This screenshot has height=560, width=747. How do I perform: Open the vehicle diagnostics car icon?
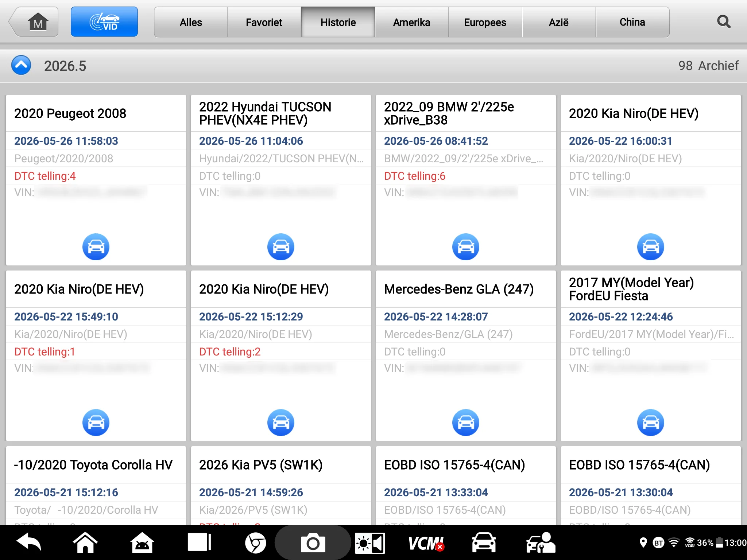click(x=484, y=542)
